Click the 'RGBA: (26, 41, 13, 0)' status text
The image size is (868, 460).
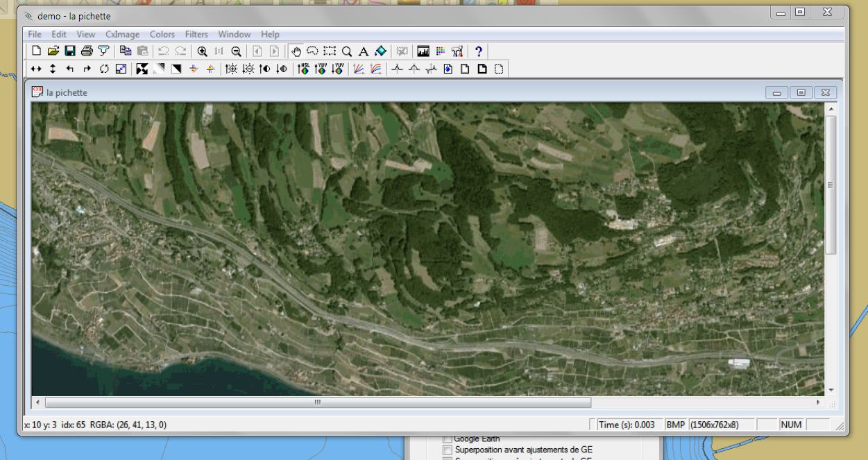(128, 425)
